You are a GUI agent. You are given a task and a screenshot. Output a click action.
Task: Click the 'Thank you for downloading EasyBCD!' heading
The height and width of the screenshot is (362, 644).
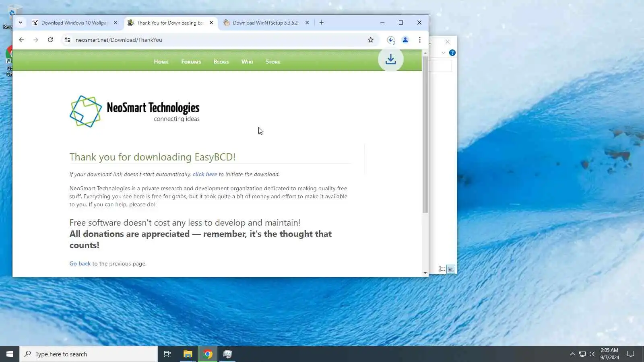(x=152, y=157)
